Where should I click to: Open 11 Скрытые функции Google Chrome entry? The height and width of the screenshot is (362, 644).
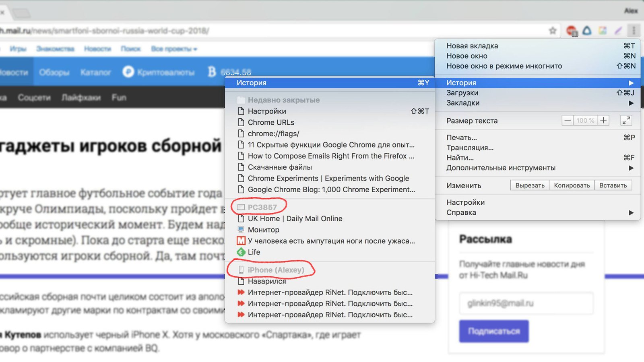(x=330, y=145)
